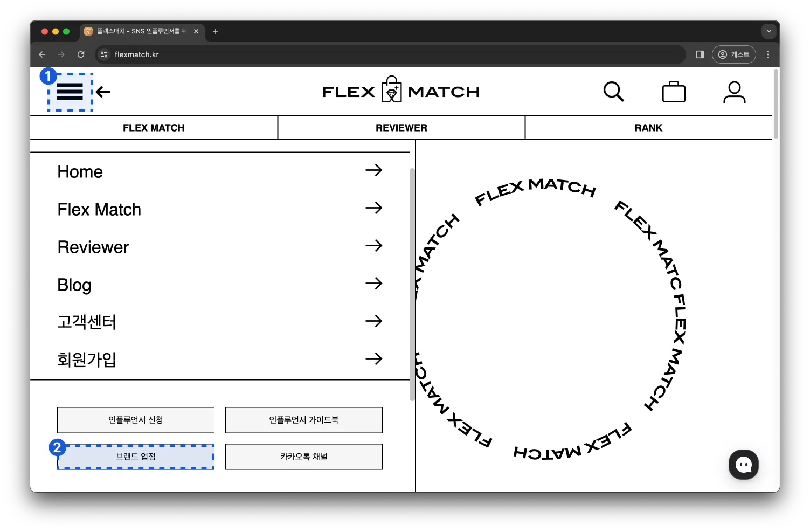Click the page vertical scrollbar

point(776,104)
